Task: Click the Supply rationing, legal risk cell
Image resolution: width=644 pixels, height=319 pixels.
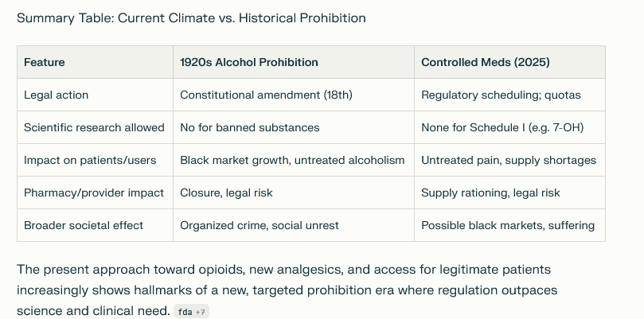Action: [509, 193]
